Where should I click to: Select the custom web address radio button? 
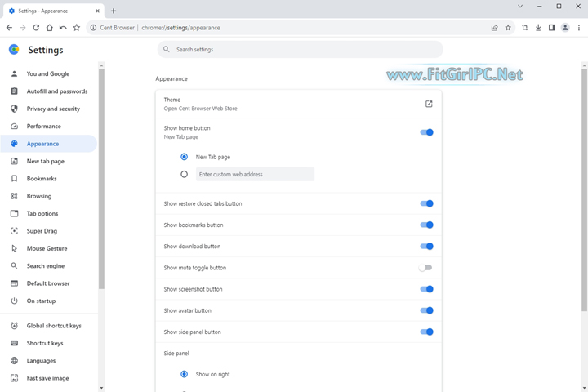click(184, 174)
